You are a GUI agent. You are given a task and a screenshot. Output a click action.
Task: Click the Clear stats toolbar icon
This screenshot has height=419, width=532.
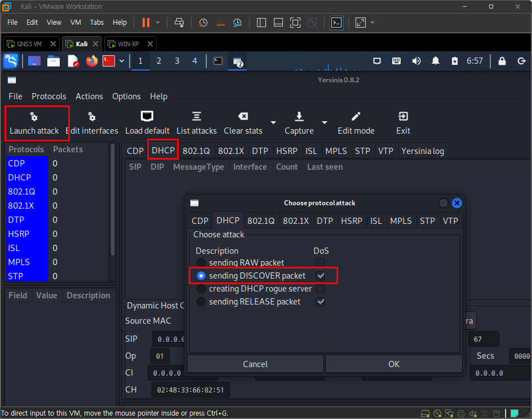coord(243,117)
